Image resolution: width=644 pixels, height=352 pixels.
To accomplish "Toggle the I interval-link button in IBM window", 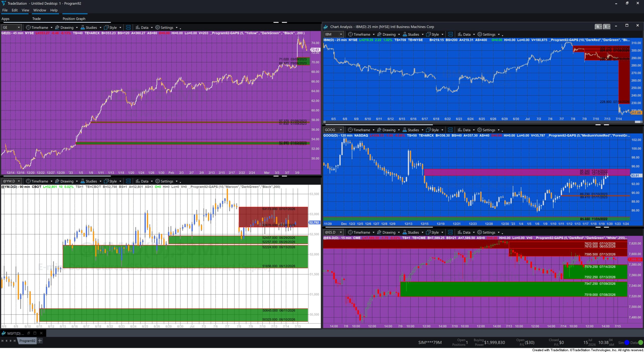I will [x=607, y=27].
